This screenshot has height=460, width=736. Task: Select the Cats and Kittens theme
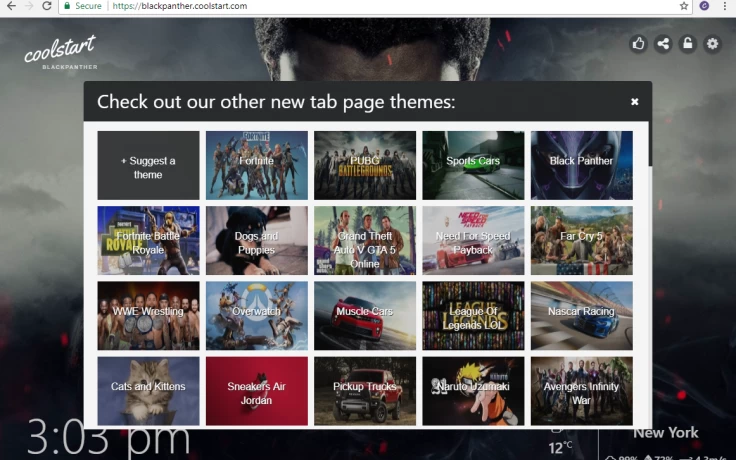point(148,391)
